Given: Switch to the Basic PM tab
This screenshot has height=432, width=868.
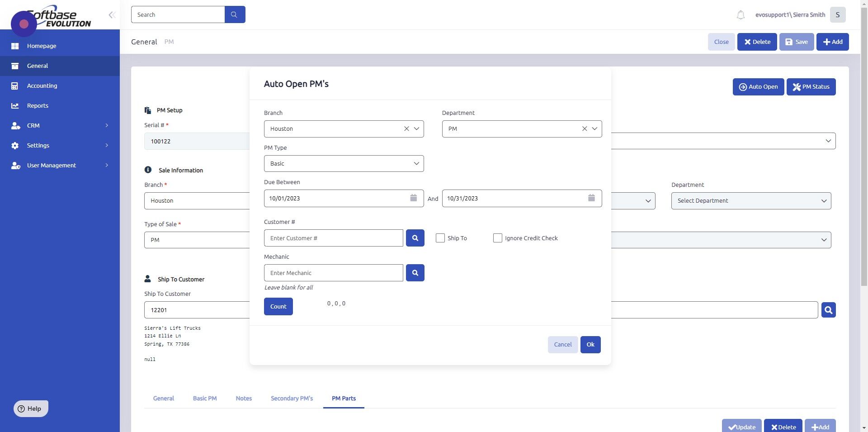Looking at the screenshot, I should [x=205, y=399].
